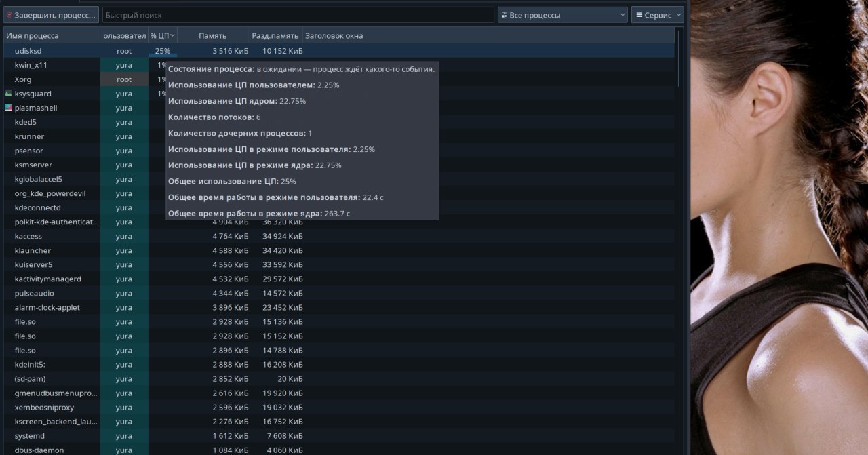Click the 25% CPU cell of udisksd
Image resolution: width=868 pixels, height=455 pixels.
click(163, 51)
